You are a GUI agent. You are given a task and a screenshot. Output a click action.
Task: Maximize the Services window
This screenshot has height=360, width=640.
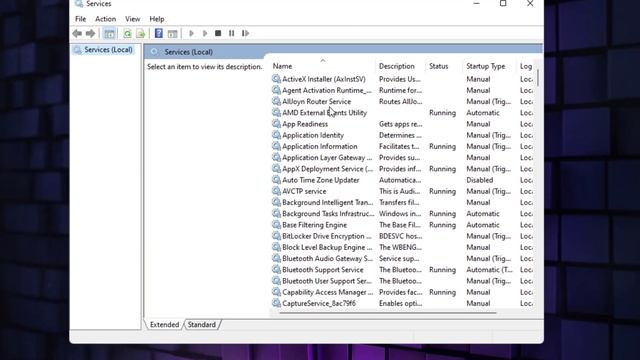(x=503, y=4)
